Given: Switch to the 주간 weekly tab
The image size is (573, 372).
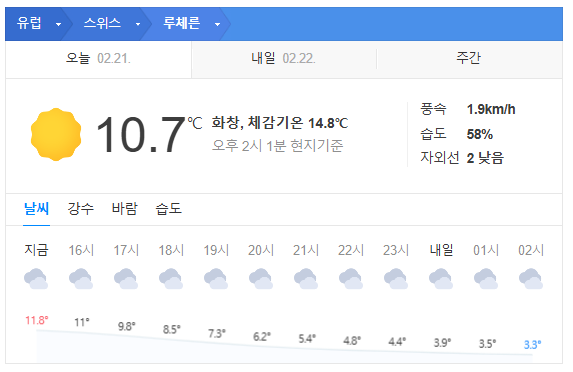Looking at the screenshot, I should pyautogui.click(x=469, y=58).
